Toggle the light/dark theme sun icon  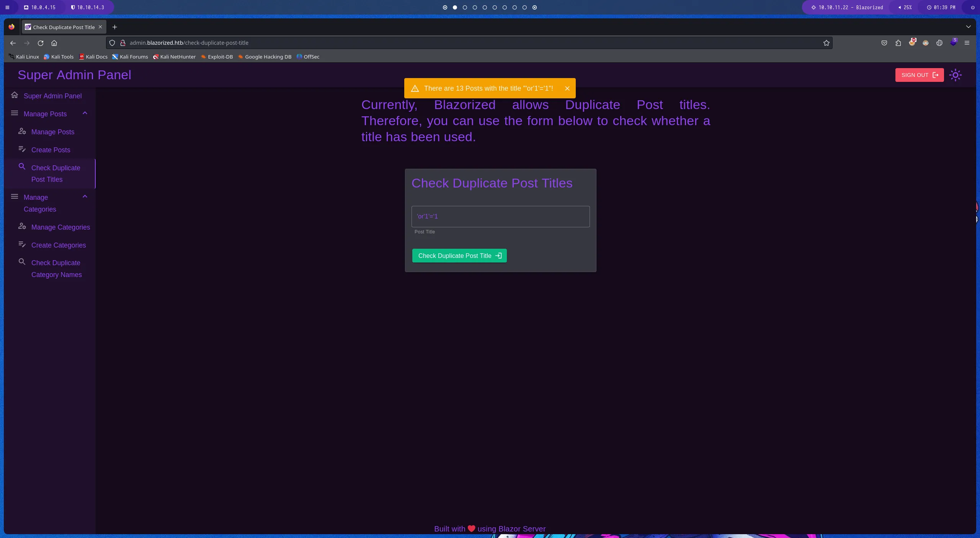point(955,75)
